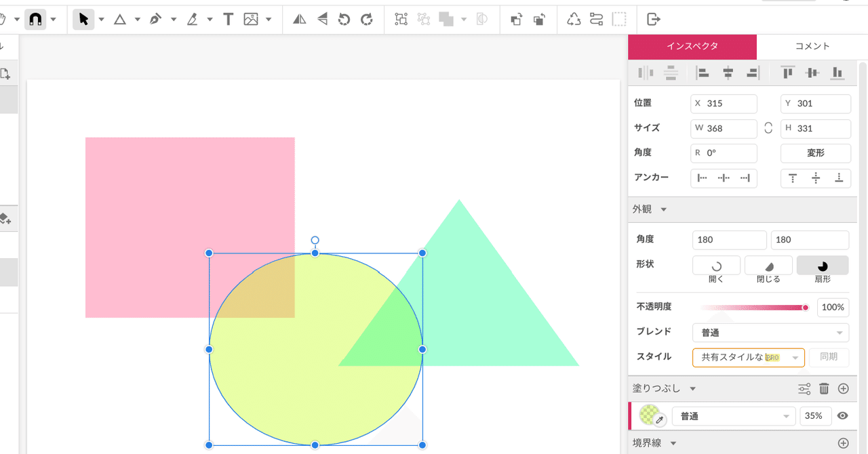Hide the fill using eye icon
The width and height of the screenshot is (868, 454).
click(843, 416)
